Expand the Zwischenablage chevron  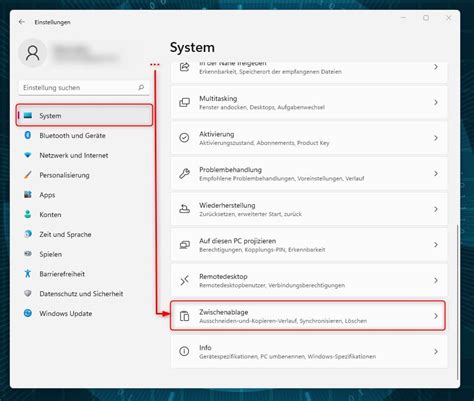click(x=436, y=316)
